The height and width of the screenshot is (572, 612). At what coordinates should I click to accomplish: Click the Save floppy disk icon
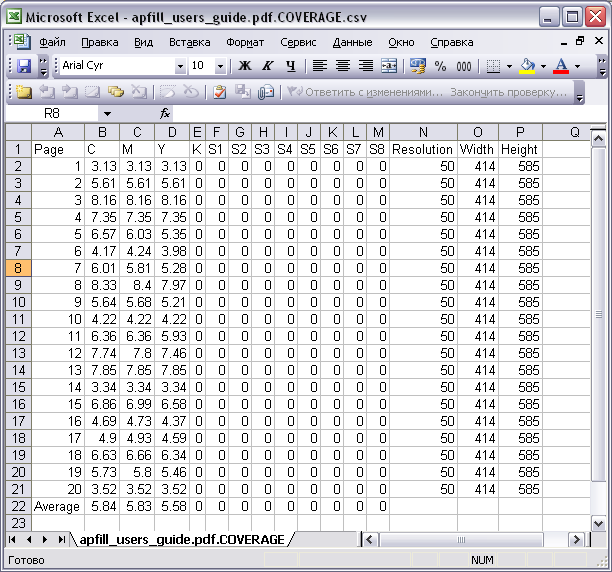click(x=24, y=66)
